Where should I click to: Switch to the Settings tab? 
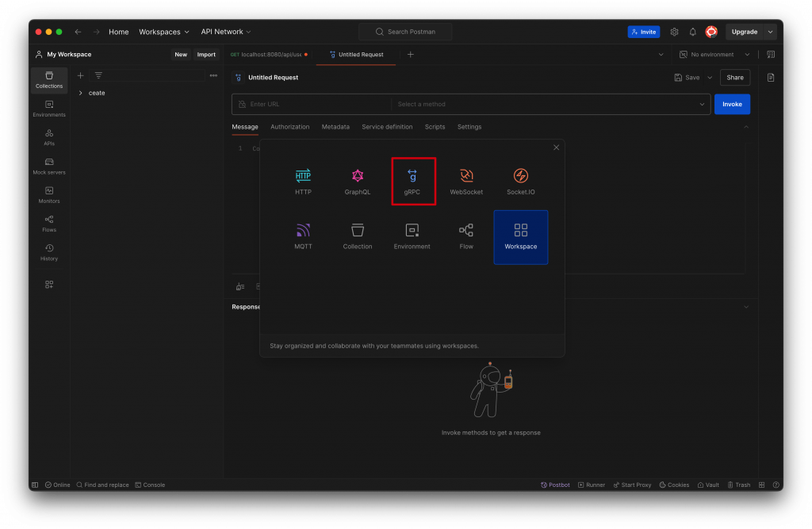click(469, 127)
